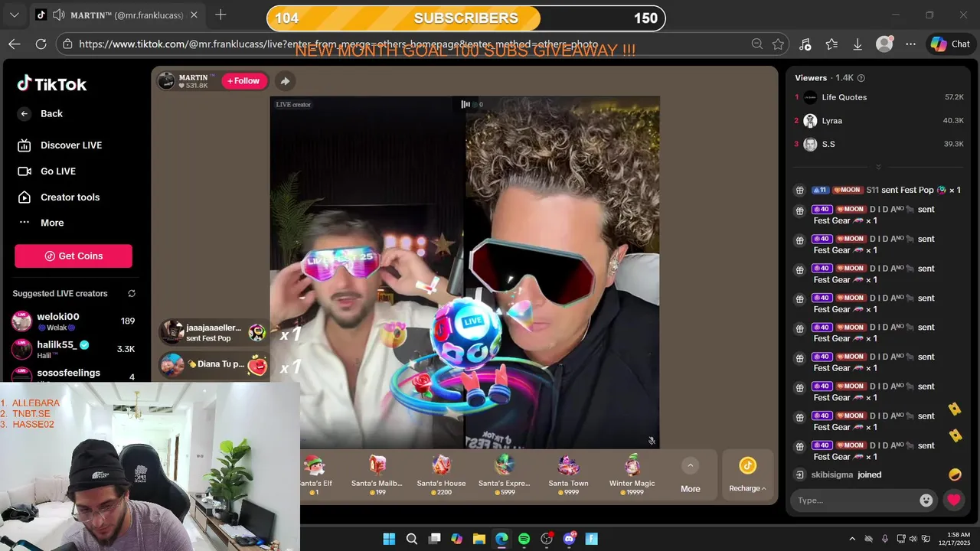
Task: Click S11 sent Fest Pop chat message
Action: tap(878, 191)
